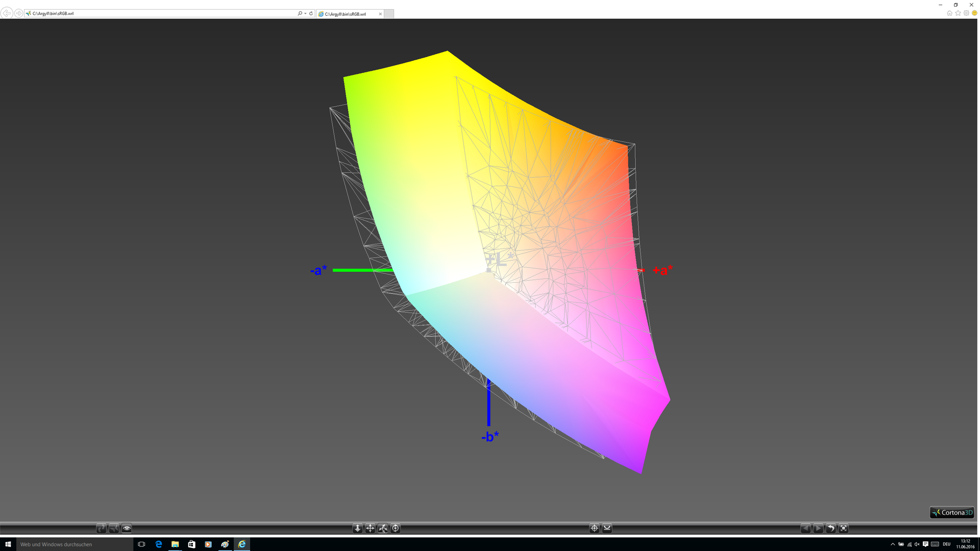Open the sRGB.wrl browser tab
Image resolution: width=980 pixels, height=551 pixels.
[x=347, y=14]
